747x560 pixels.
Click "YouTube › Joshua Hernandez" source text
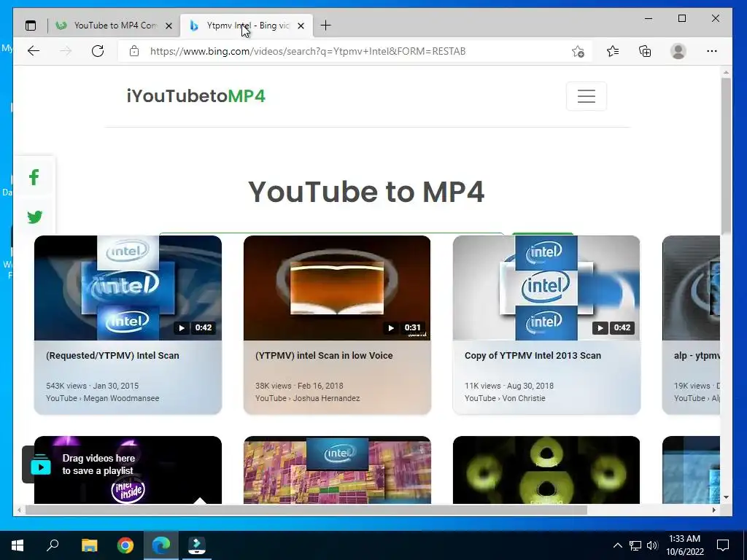pos(307,398)
